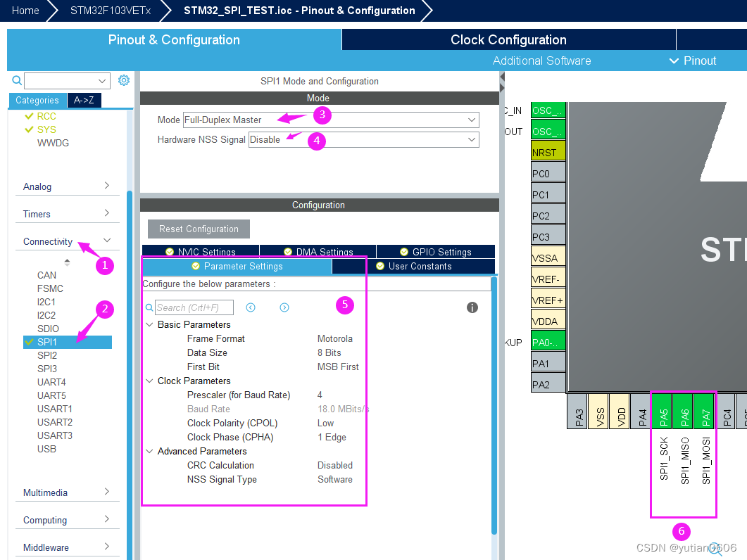Viewport: 747px width, 560px height.
Task: Click Prescaler value 4
Action: point(320,395)
